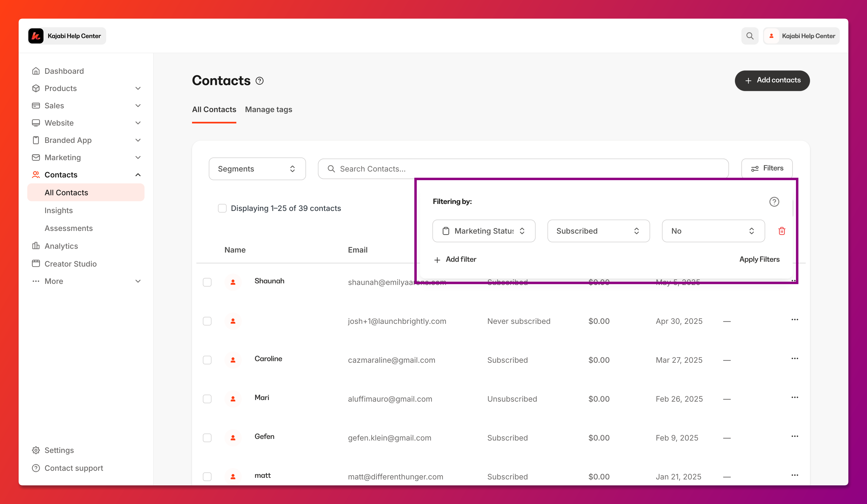This screenshot has width=867, height=504.
Task: Click the help icon beside Contacts heading
Action: click(x=260, y=81)
